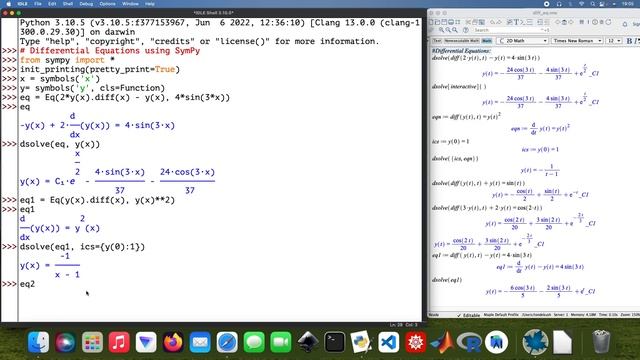Open the R app from the Dock

469,342
